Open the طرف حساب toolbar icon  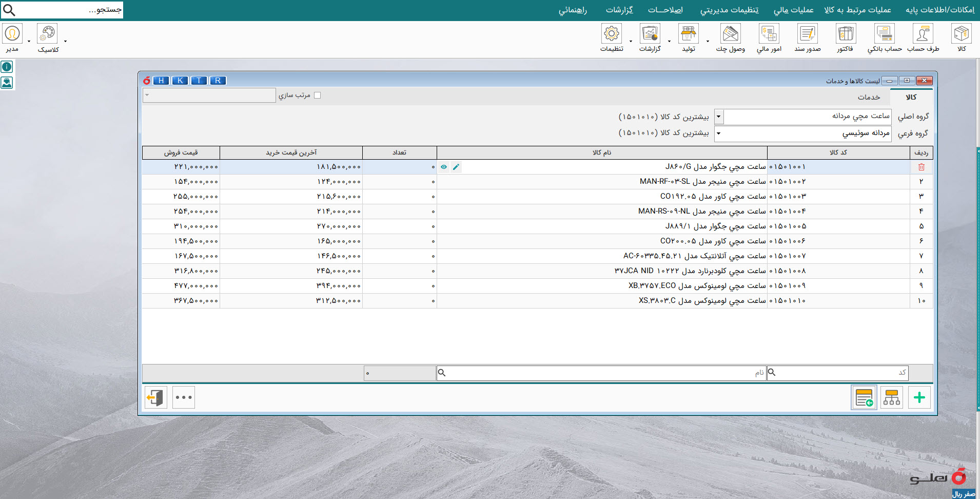pos(923,34)
